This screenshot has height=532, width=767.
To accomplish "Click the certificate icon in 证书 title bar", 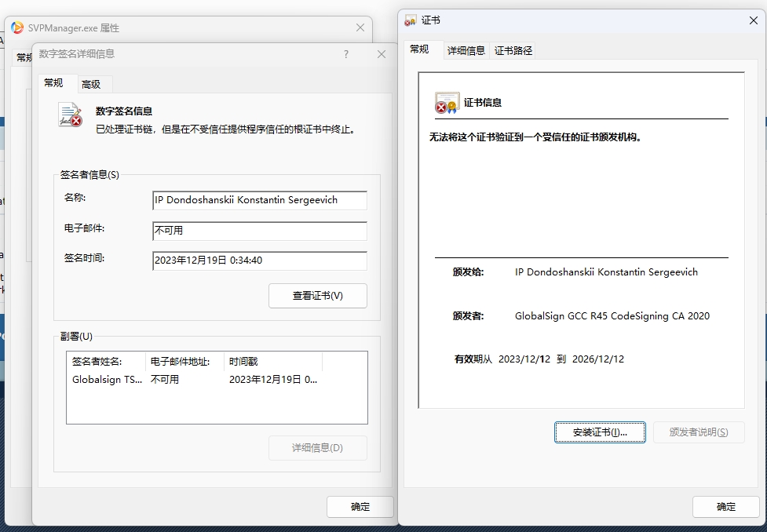I will pyautogui.click(x=411, y=21).
